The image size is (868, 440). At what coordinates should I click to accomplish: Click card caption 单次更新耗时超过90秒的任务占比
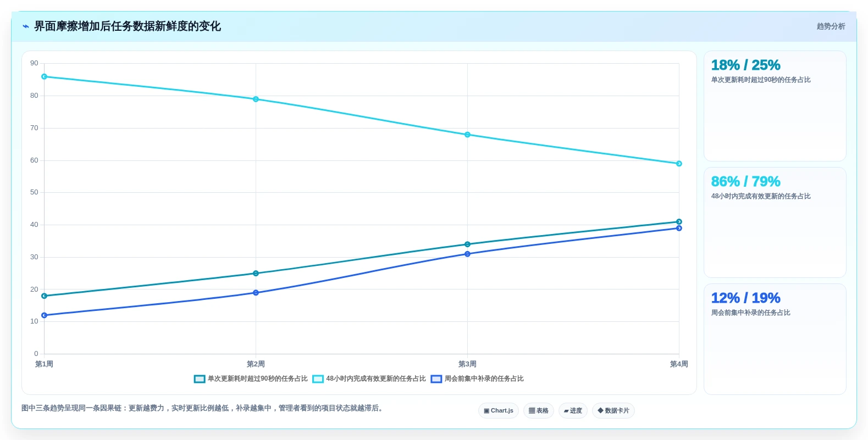(x=761, y=80)
